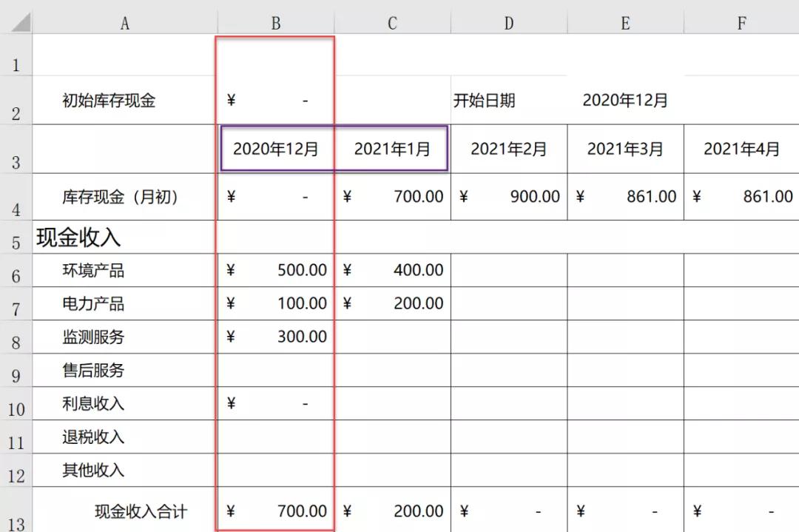The width and height of the screenshot is (799, 532).
Task: Select the column B header
Action: point(275,24)
